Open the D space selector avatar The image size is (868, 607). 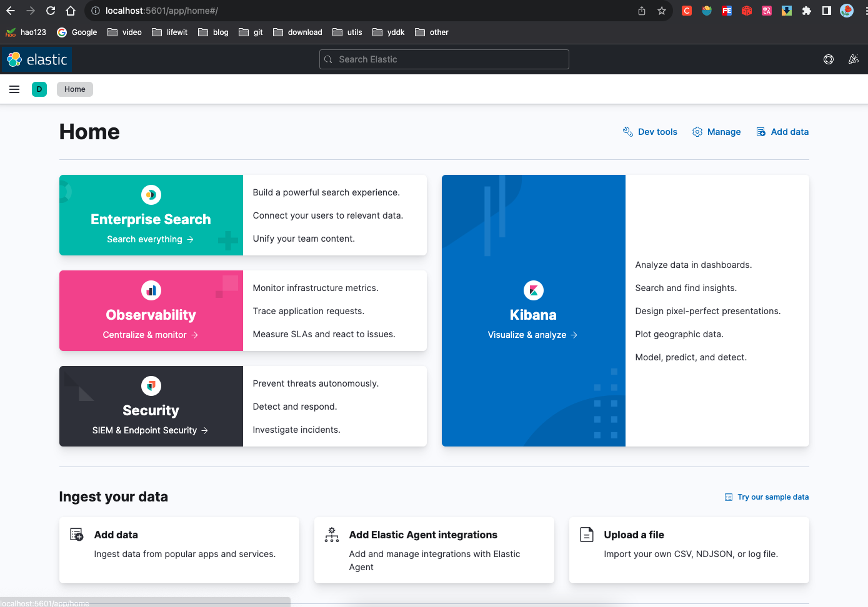point(39,89)
